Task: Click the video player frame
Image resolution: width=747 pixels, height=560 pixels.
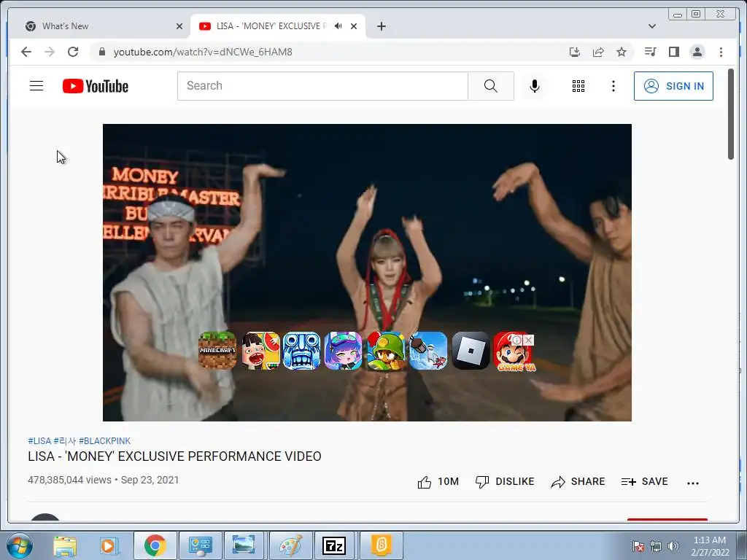Action: [x=368, y=273]
